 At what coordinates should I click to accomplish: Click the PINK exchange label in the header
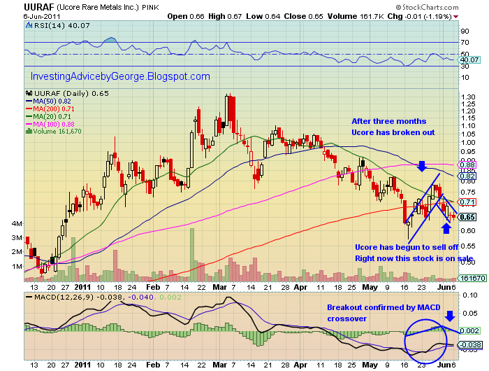pos(150,7)
